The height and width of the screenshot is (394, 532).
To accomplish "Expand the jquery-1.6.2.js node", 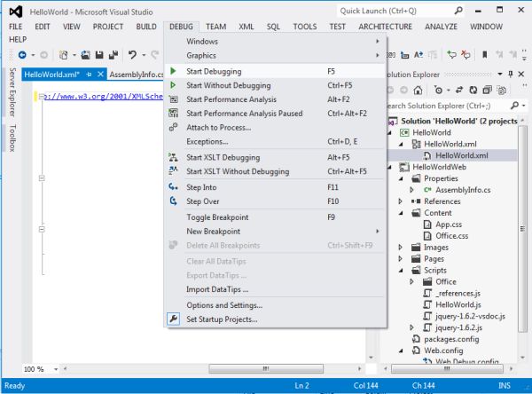I will pos(412,327).
